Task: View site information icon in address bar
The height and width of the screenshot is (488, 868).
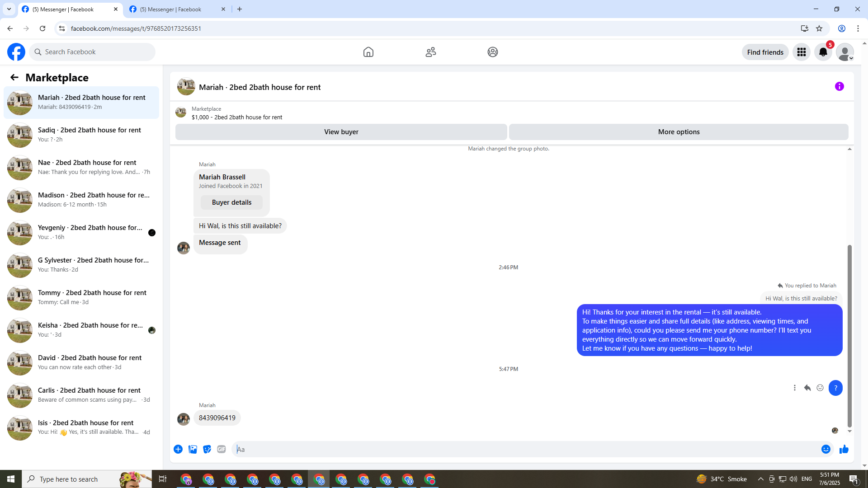Action: [x=62, y=28]
